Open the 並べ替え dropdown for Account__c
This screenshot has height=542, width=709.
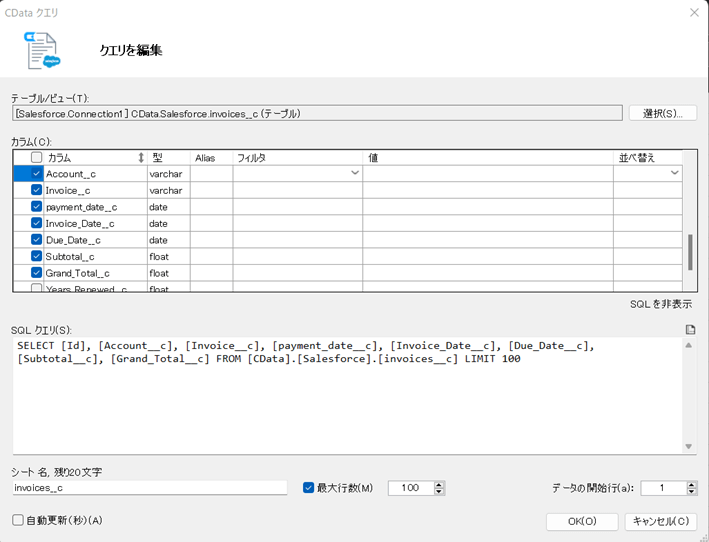pos(674,173)
